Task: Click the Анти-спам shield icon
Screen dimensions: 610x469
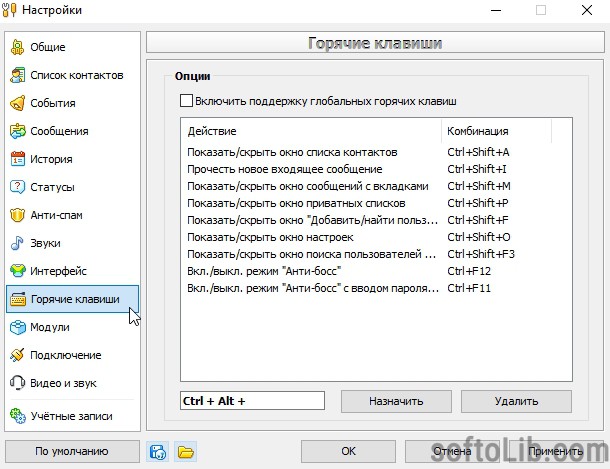Action: click(x=18, y=215)
